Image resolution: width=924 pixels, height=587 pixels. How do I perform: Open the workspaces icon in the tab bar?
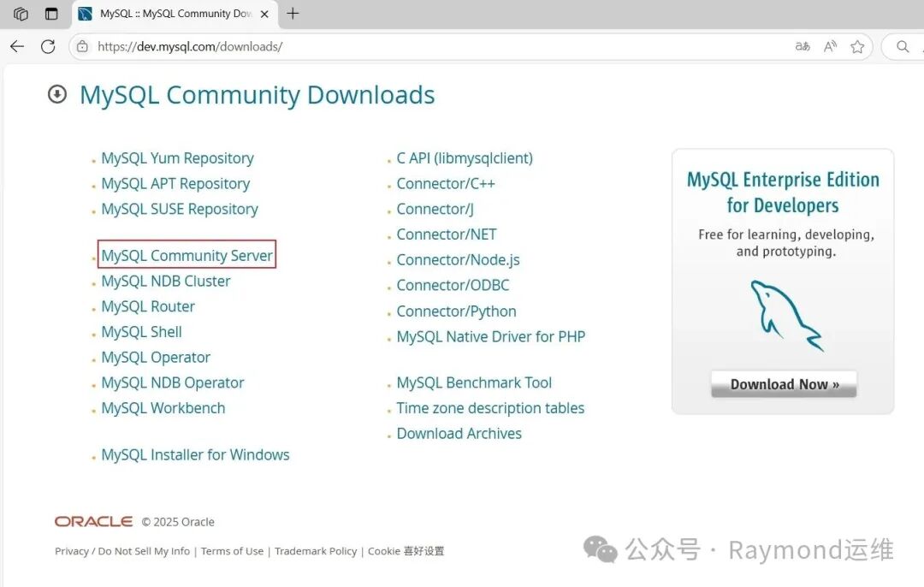pyautogui.click(x=21, y=14)
